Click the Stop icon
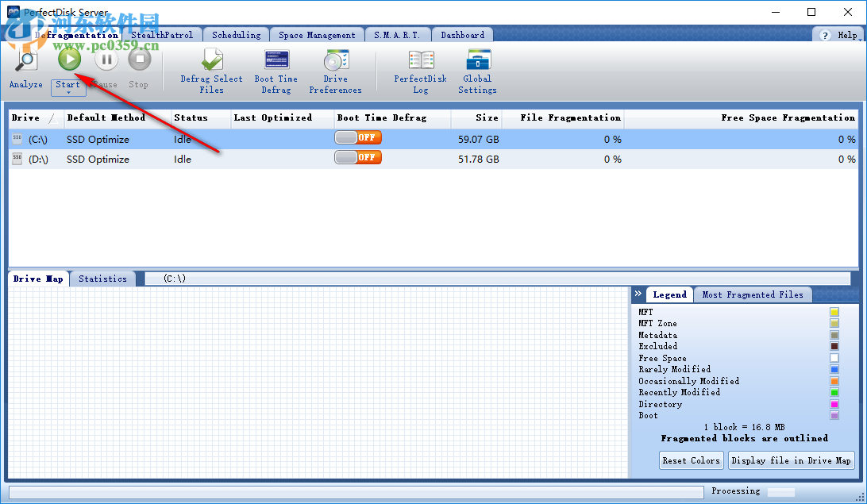Image resolution: width=867 pixels, height=504 pixels. tap(139, 60)
